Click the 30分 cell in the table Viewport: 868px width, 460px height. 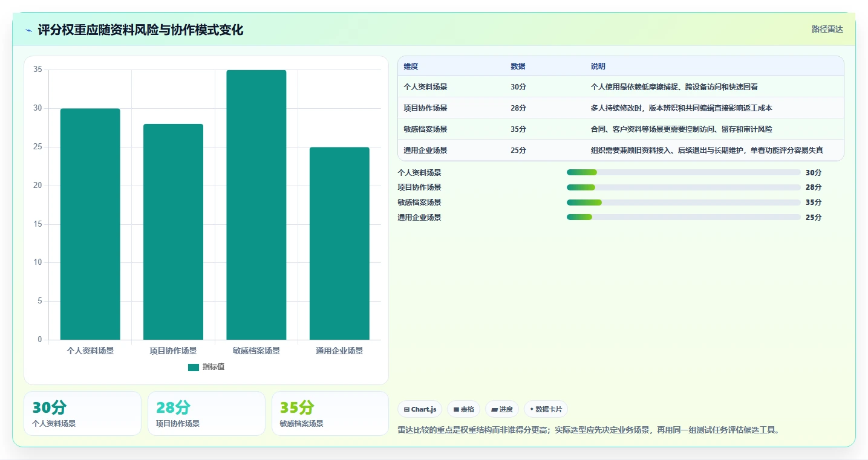tap(518, 87)
